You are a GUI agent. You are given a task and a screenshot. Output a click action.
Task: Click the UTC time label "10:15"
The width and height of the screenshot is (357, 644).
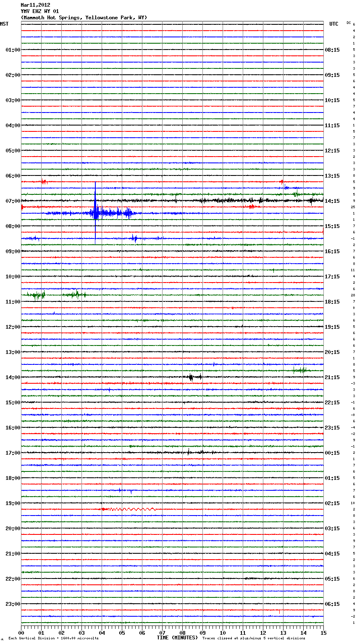[332, 100]
